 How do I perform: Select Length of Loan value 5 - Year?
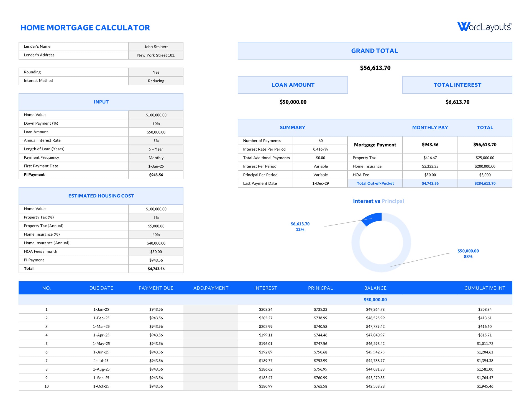pyautogui.click(x=156, y=149)
